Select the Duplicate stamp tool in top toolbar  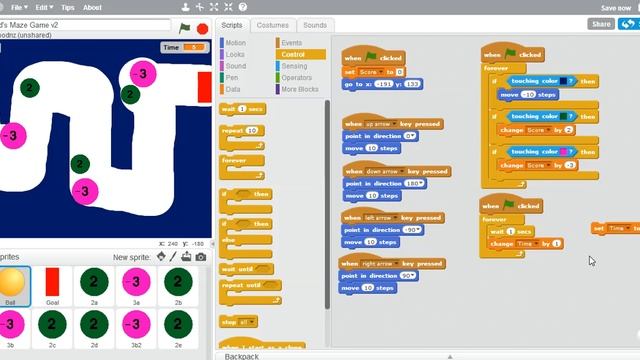pos(185,7)
